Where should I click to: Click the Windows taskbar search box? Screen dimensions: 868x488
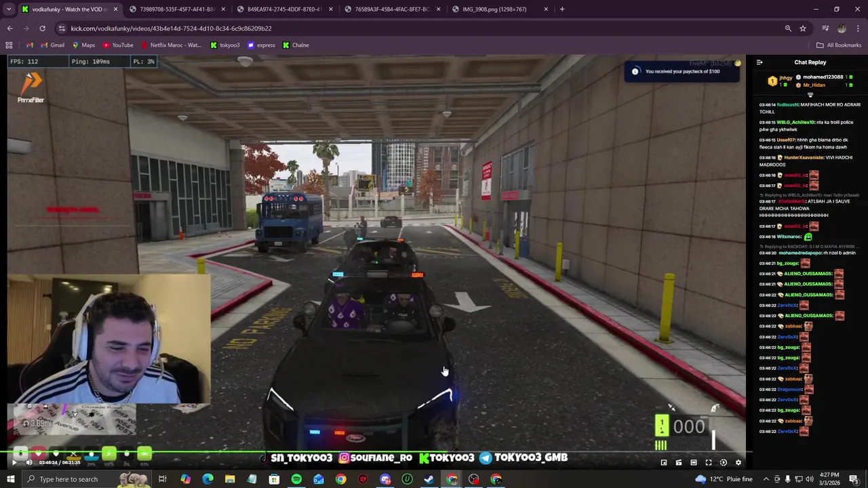point(88,479)
